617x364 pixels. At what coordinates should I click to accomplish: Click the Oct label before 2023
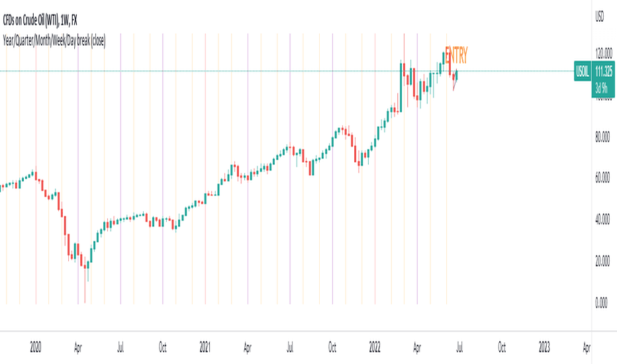pyautogui.click(x=502, y=347)
